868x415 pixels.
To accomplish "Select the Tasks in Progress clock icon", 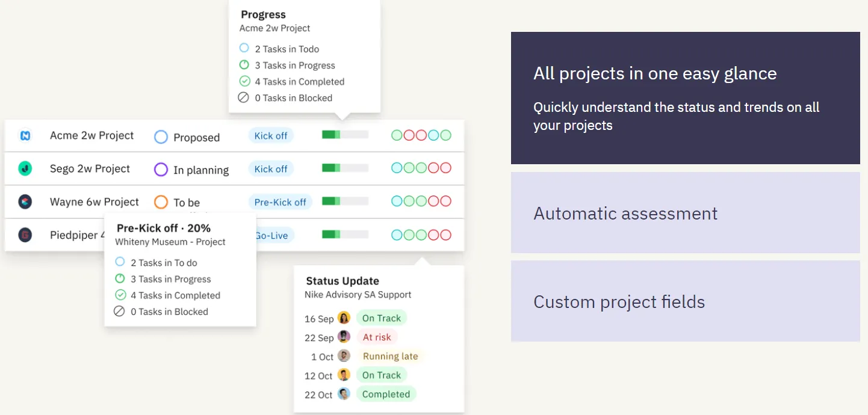I will click(x=243, y=65).
